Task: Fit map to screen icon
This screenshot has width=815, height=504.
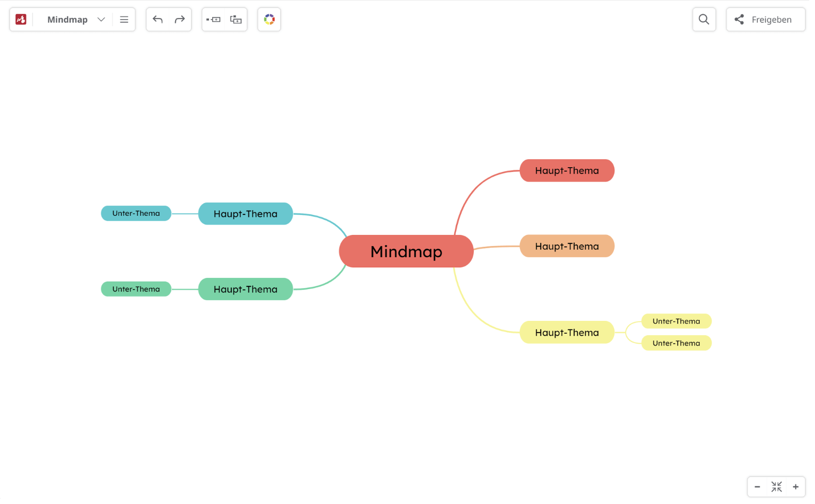Action: [x=777, y=486]
